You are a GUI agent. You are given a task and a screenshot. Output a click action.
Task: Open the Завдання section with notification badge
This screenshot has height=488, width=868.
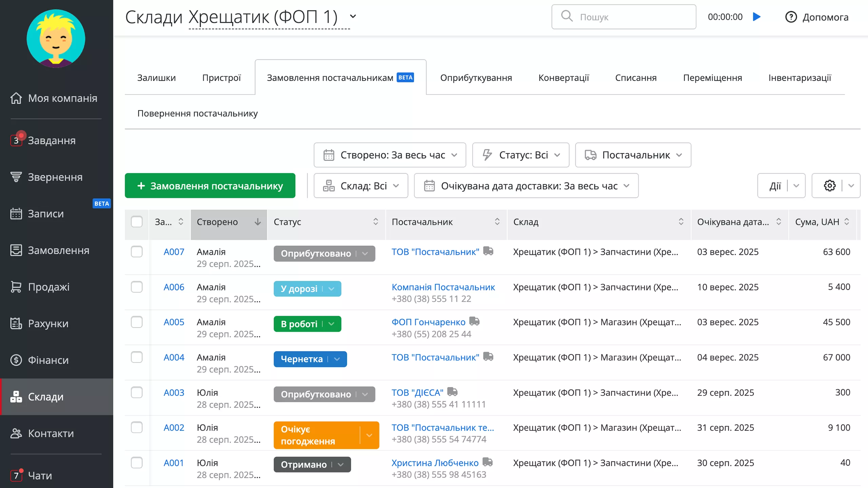pyautogui.click(x=51, y=140)
